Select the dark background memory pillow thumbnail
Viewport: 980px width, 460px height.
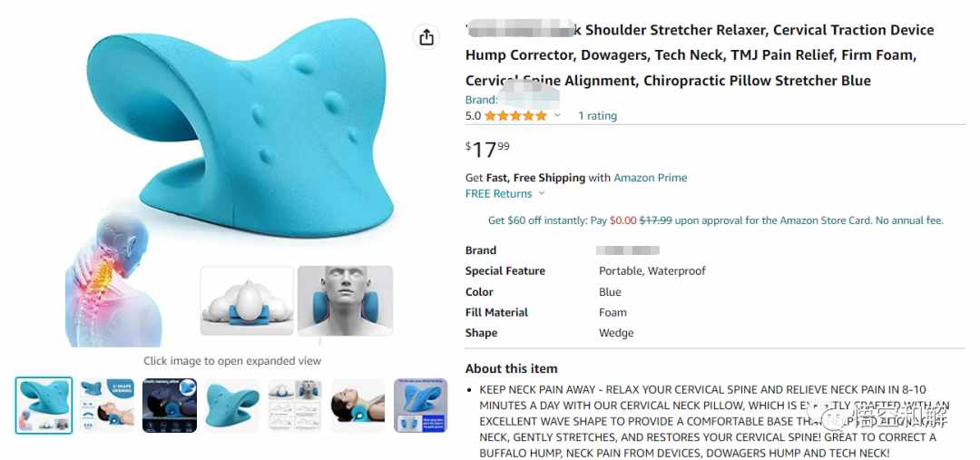coord(170,405)
